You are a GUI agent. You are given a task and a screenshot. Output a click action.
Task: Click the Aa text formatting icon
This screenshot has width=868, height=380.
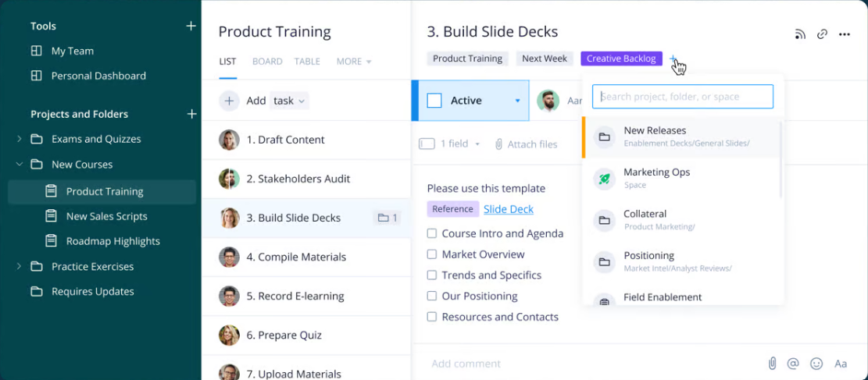coord(841,363)
